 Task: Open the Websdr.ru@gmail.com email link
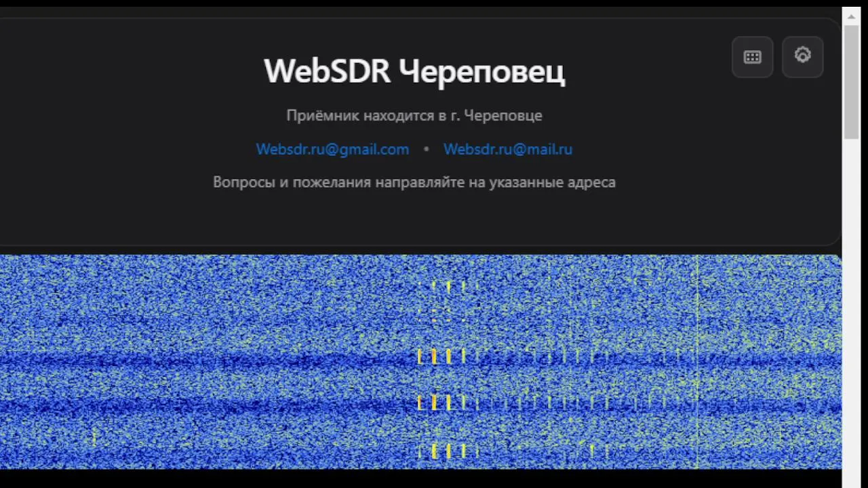332,149
